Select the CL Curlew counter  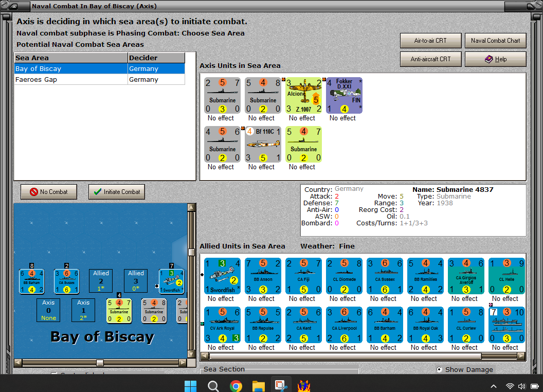click(x=466, y=325)
